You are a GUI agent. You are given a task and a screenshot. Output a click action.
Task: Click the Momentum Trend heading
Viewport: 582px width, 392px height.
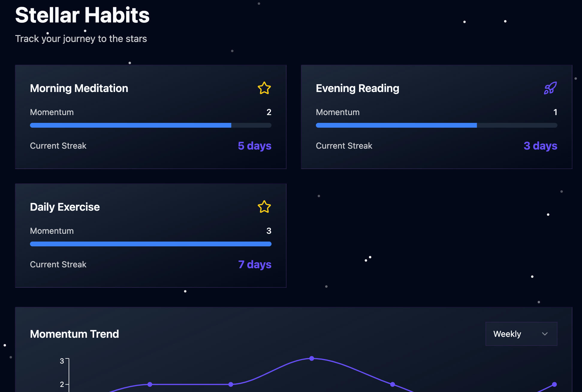74,334
